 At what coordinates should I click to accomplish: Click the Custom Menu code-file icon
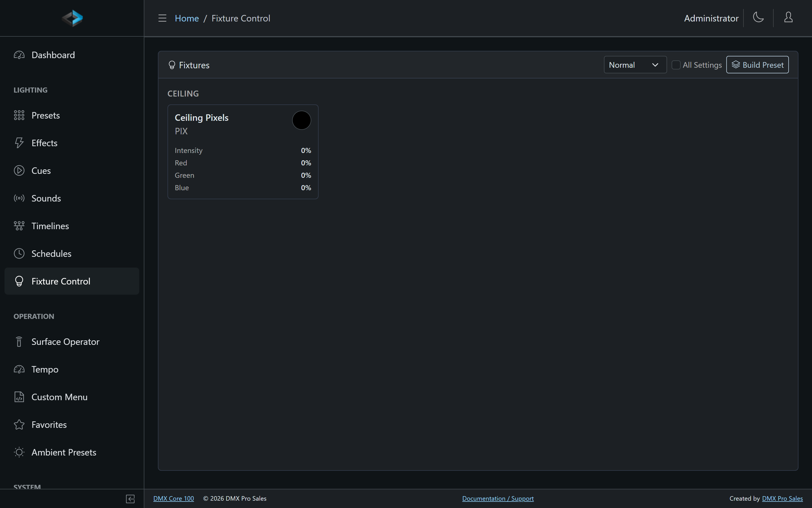coord(19,397)
